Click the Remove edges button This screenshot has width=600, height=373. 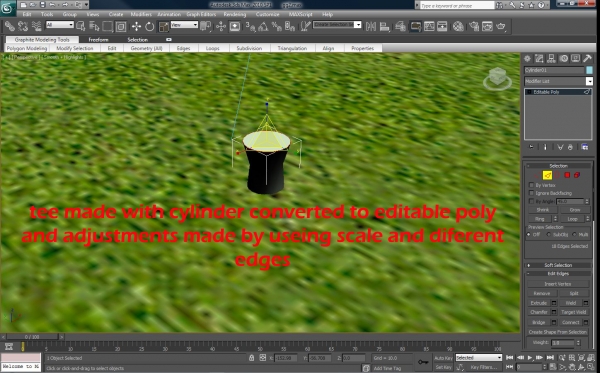(x=542, y=293)
